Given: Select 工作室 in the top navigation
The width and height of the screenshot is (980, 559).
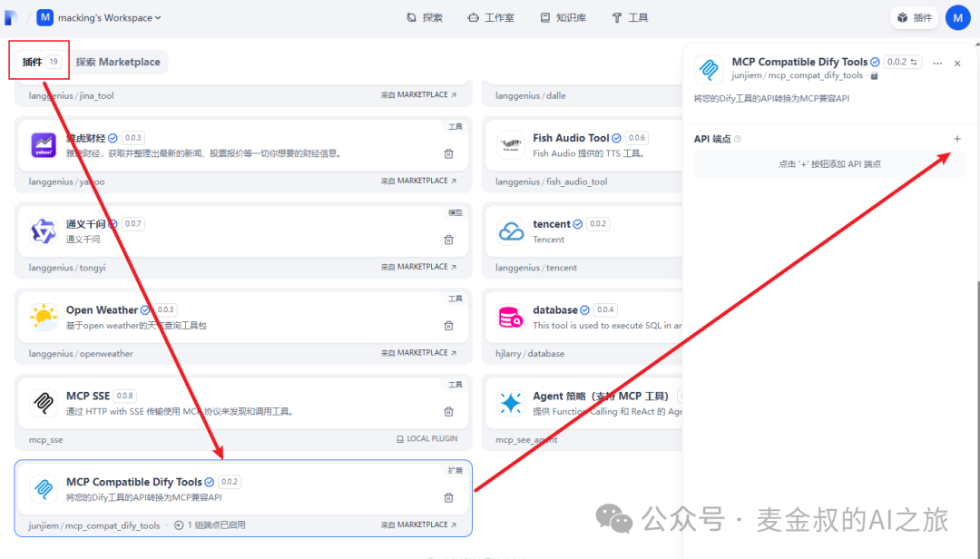Looking at the screenshot, I should coord(491,16).
